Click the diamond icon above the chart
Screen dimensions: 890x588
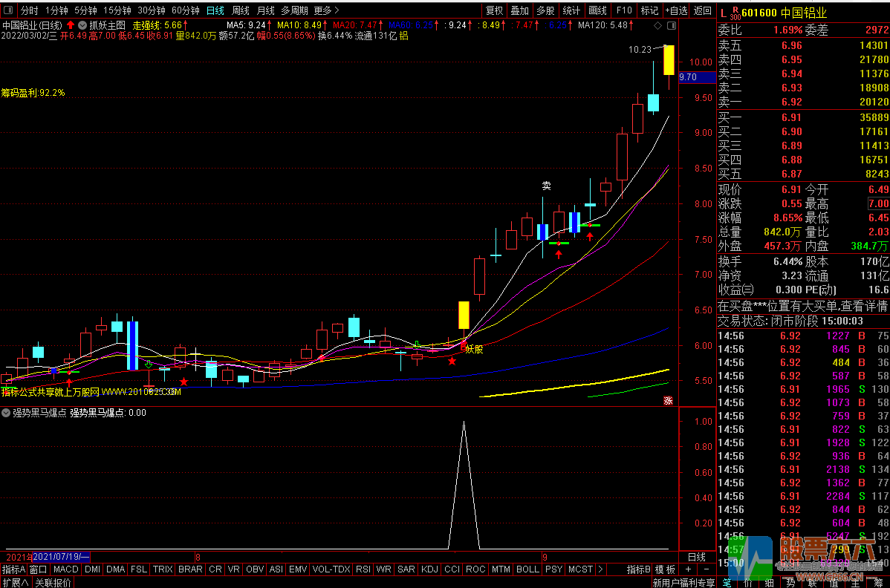(x=658, y=25)
